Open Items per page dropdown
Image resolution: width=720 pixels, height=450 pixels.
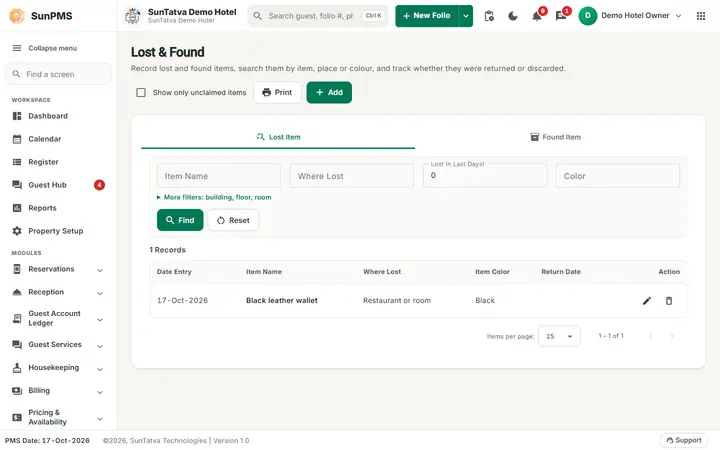559,336
